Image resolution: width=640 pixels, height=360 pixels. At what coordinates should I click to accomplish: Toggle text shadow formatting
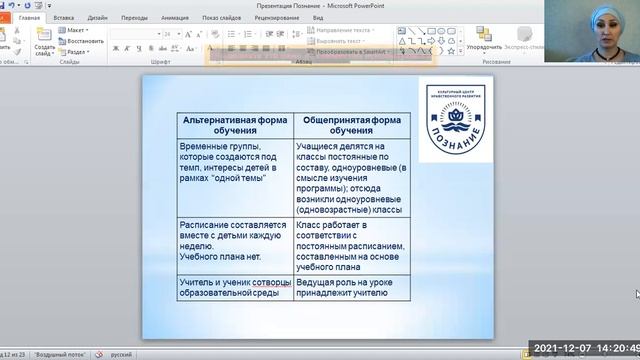(151, 49)
